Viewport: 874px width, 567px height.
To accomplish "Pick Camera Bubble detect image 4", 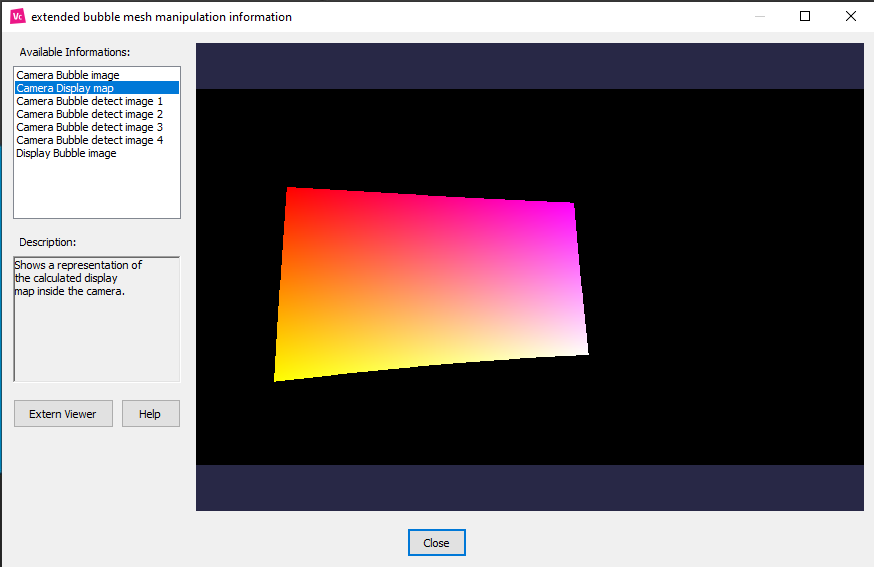I will click(x=89, y=140).
